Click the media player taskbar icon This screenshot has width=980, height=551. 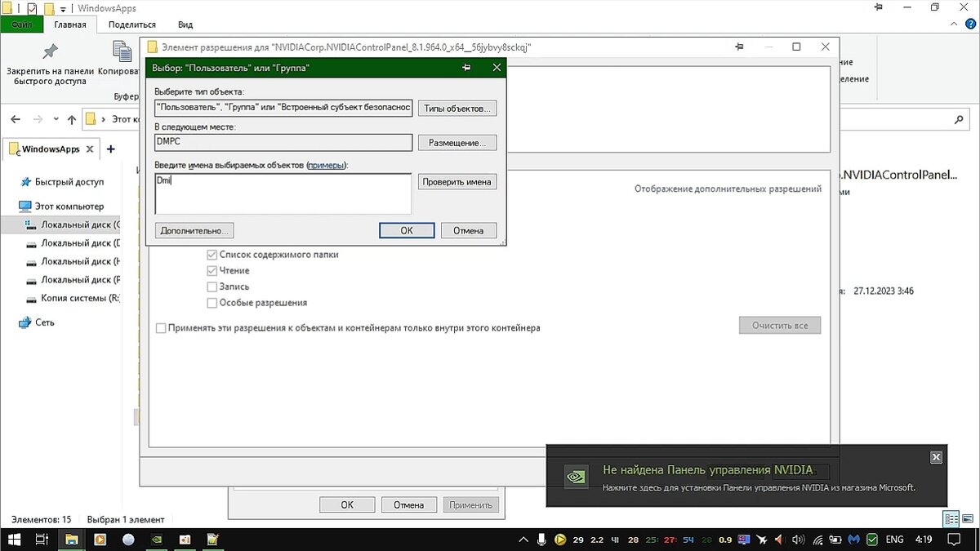pos(100,540)
